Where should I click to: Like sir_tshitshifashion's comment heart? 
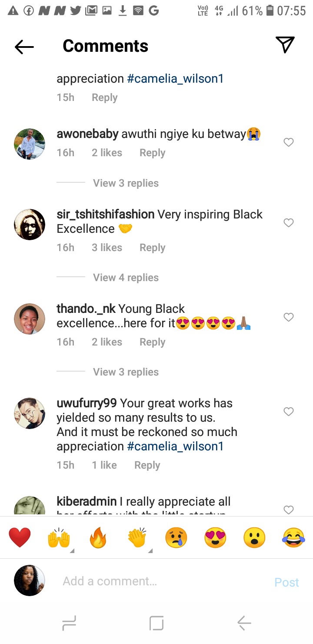click(x=289, y=223)
